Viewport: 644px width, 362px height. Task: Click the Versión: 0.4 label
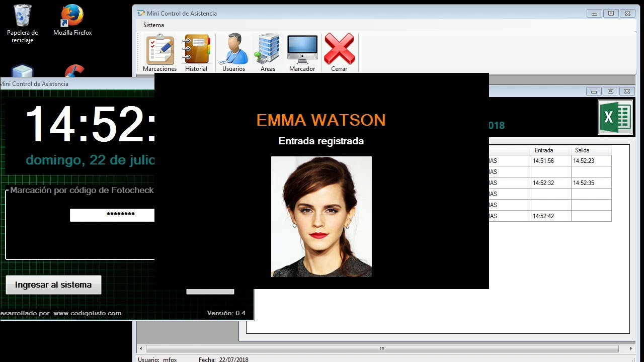[226, 313]
